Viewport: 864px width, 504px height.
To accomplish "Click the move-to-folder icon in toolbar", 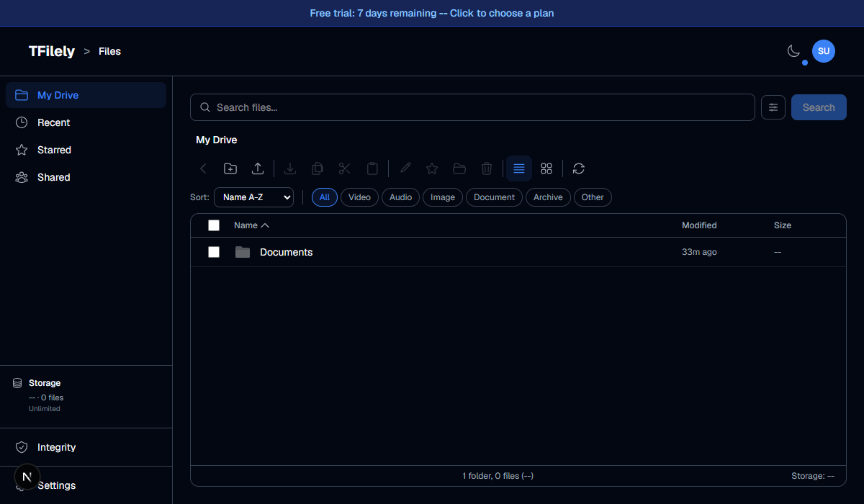I will pyautogui.click(x=459, y=168).
